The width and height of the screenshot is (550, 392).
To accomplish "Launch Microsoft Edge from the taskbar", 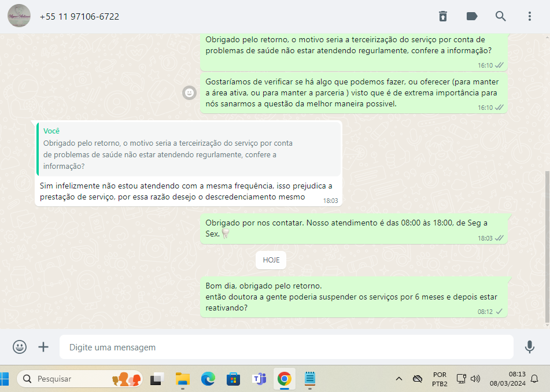I will tap(208, 379).
